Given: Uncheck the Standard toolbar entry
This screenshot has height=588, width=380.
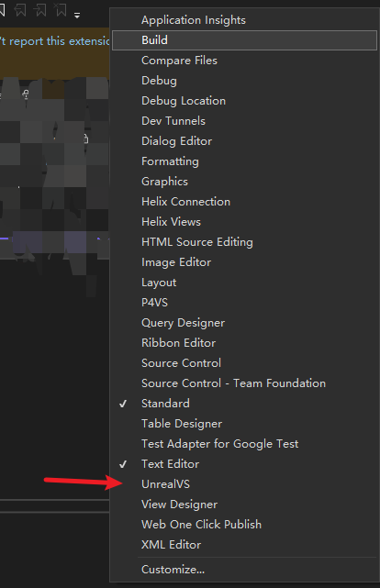Looking at the screenshot, I should 244,404.
